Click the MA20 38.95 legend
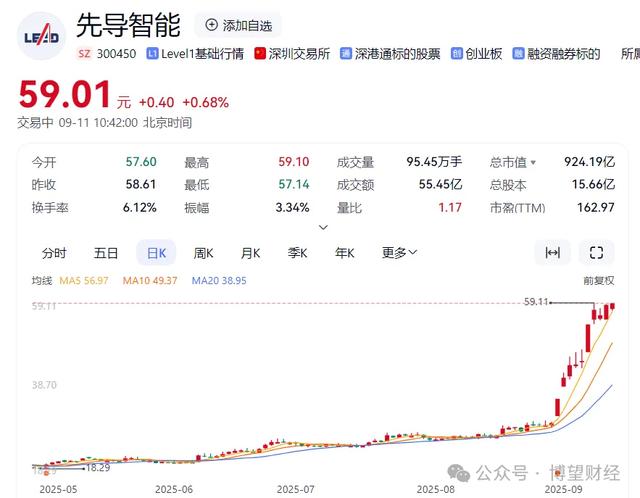640x498 pixels. click(219, 280)
